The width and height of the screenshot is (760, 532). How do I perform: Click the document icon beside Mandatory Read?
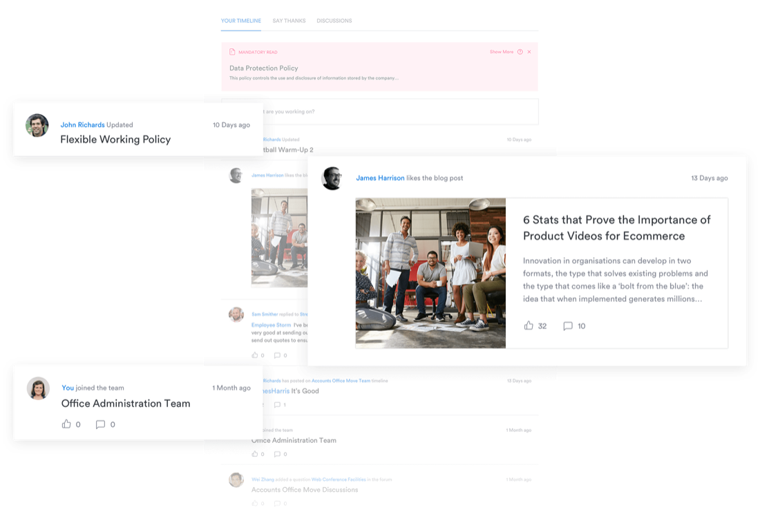click(x=232, y=52)
